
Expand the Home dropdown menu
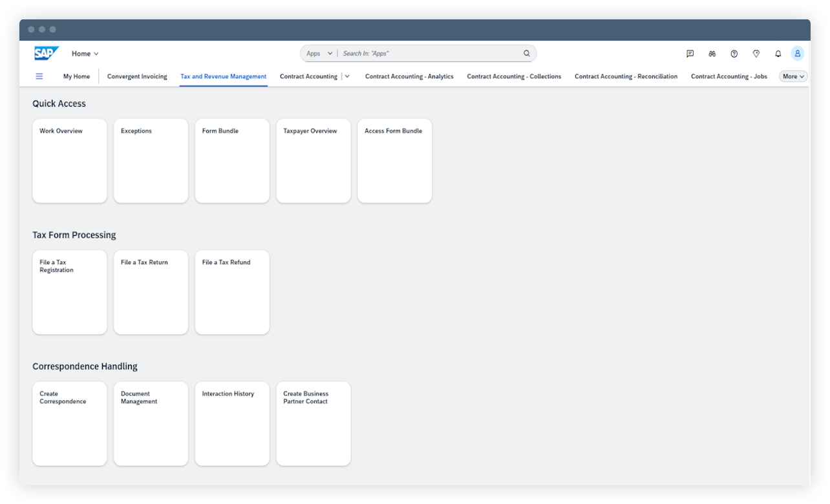click(85, 54)
